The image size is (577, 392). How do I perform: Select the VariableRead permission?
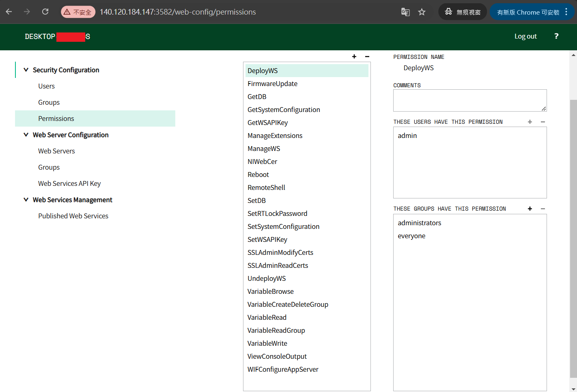[307, 317]
